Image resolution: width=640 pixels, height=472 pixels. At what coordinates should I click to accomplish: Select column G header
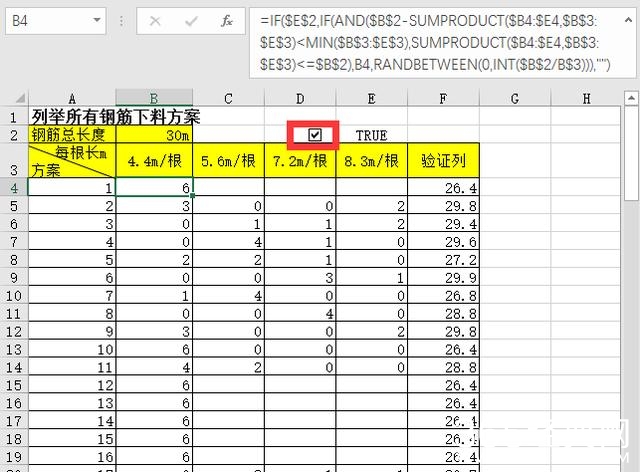(x=514, y=98)
